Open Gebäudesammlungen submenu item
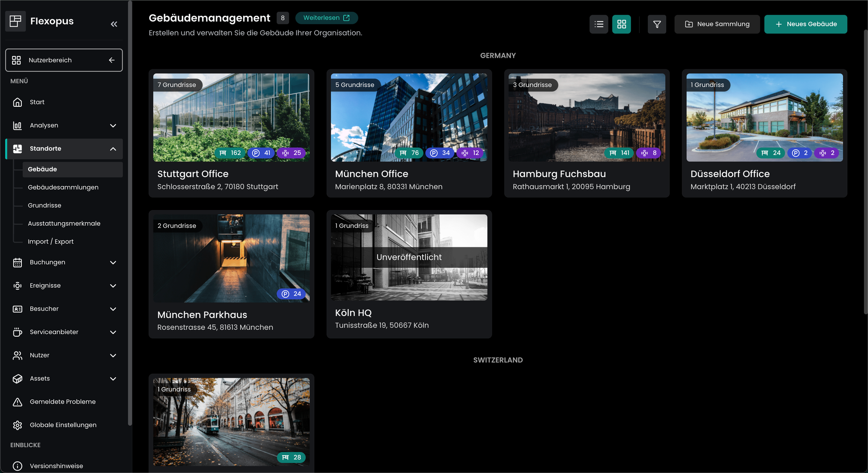 point(63,187)
